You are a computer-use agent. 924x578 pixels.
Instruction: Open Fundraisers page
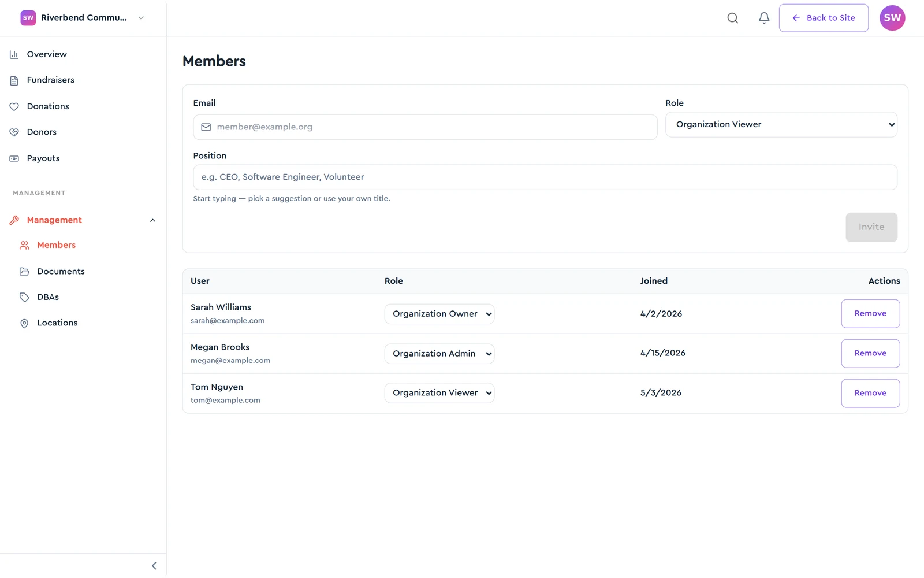(x=51, y=80)
